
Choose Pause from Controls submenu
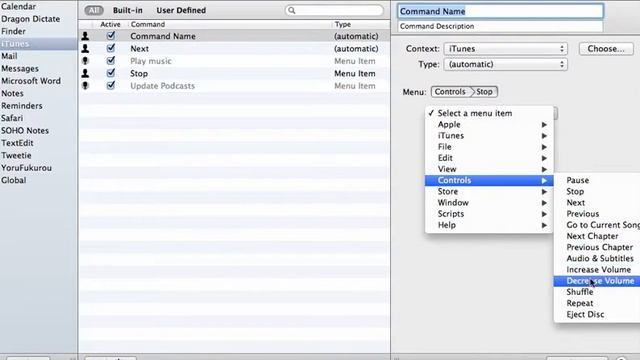point(597,180)
